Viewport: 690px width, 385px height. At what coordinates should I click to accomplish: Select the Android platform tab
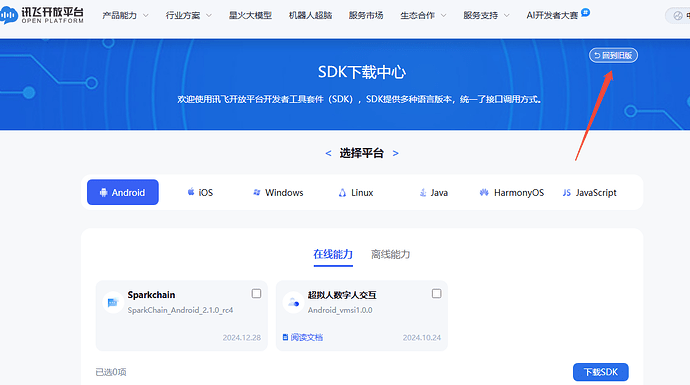click(123, 192)
